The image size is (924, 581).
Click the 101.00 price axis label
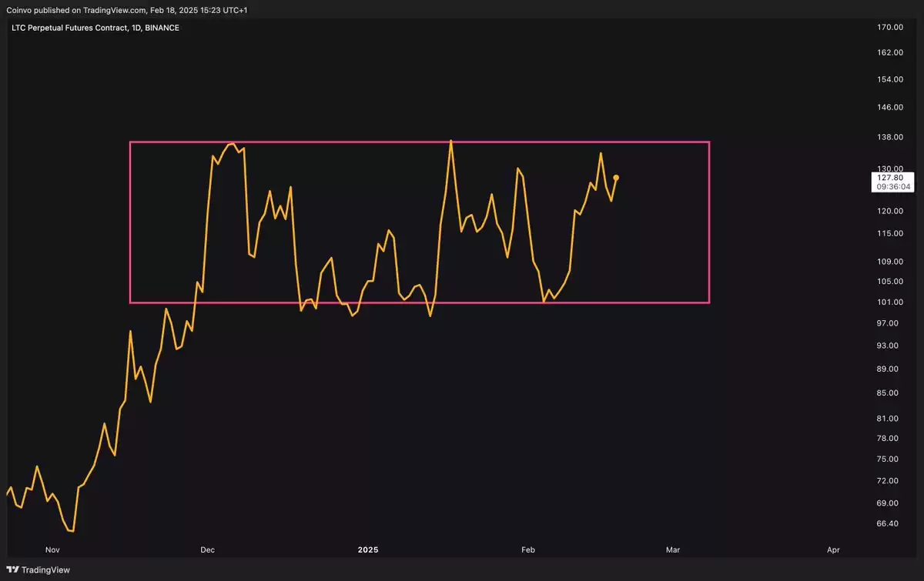pyautogui.click(x=889, y=302)
